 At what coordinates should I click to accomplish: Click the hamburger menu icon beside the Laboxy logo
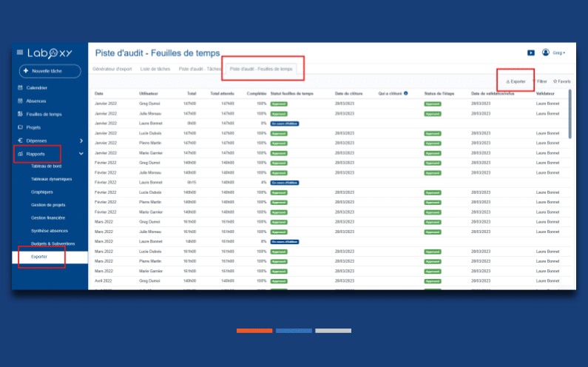[20, 53]
